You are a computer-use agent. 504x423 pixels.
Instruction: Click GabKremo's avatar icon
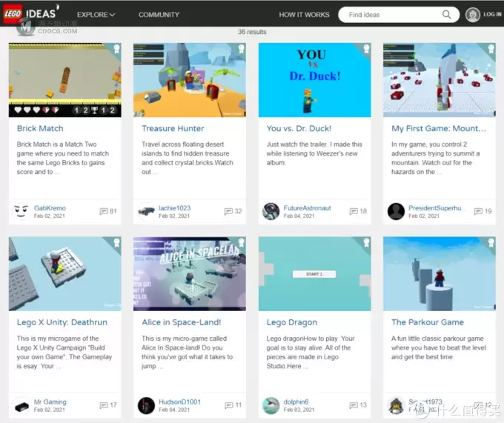click(x=21, y=211)
